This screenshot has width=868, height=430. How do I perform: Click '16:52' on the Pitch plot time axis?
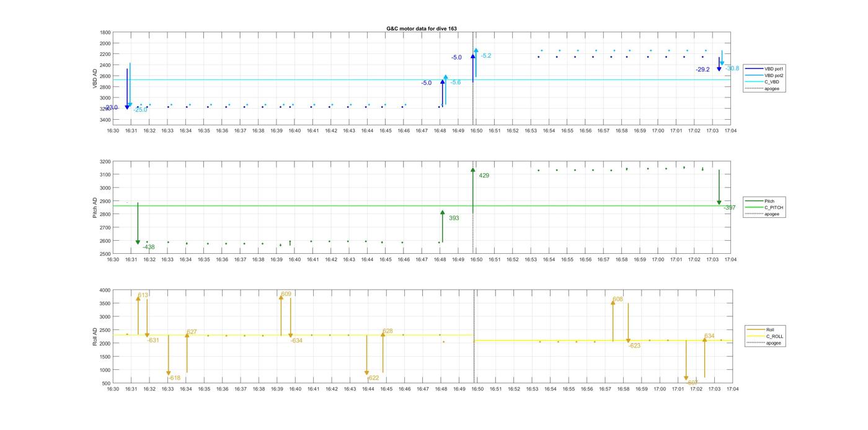point(512,260)
